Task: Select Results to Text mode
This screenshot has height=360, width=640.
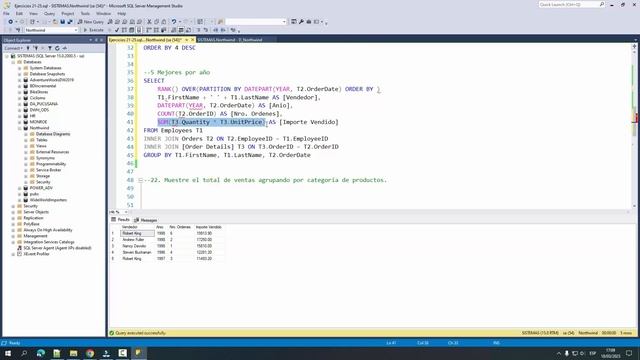Action: point(173,30)
